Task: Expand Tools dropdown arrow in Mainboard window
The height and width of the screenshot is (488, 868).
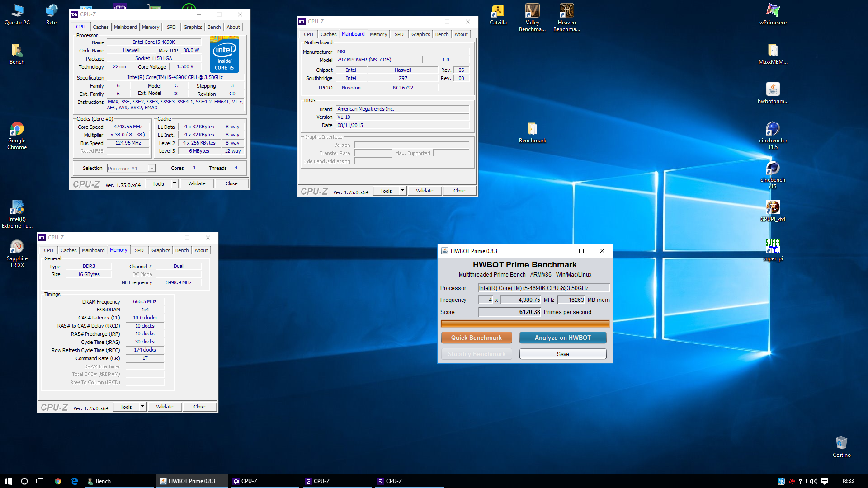Action: (x=402, y=191)
